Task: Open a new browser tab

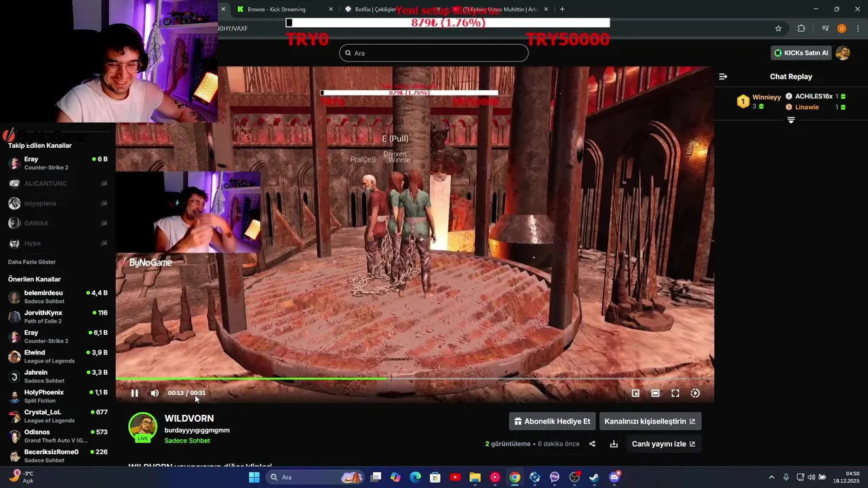Action: click(562, 9)
